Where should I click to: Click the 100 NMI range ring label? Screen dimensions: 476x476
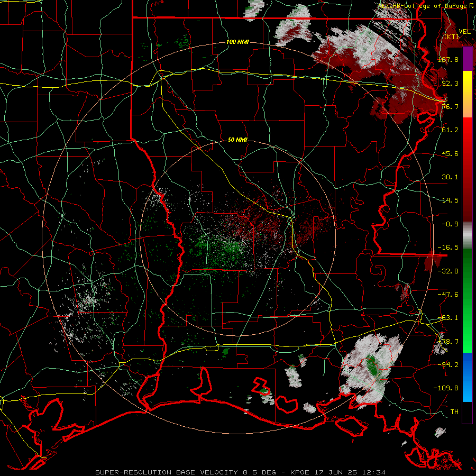[237, 42]
